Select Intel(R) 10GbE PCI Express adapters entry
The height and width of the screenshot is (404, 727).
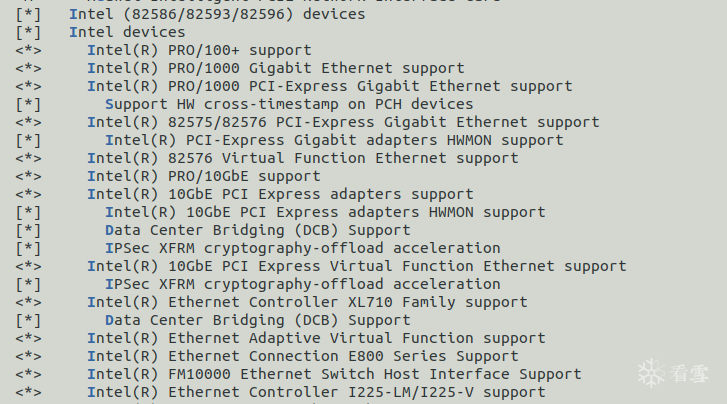point(280,194)
